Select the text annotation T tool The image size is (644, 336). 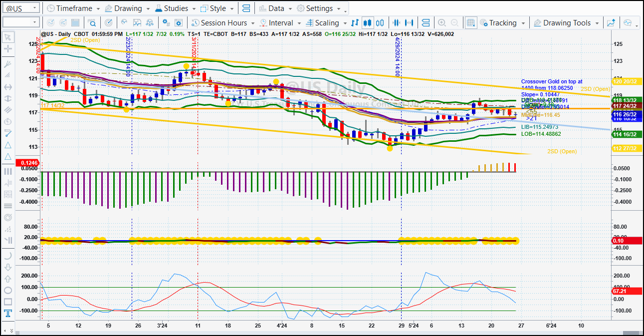point(7,314)
